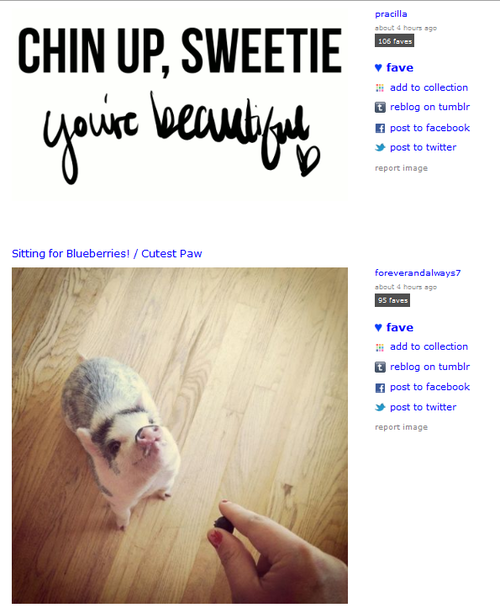The width and height of the screenshot is (500, 608).
Task: Report the 'Chin up, sweetie' image
Action: (x=401, y=168)
